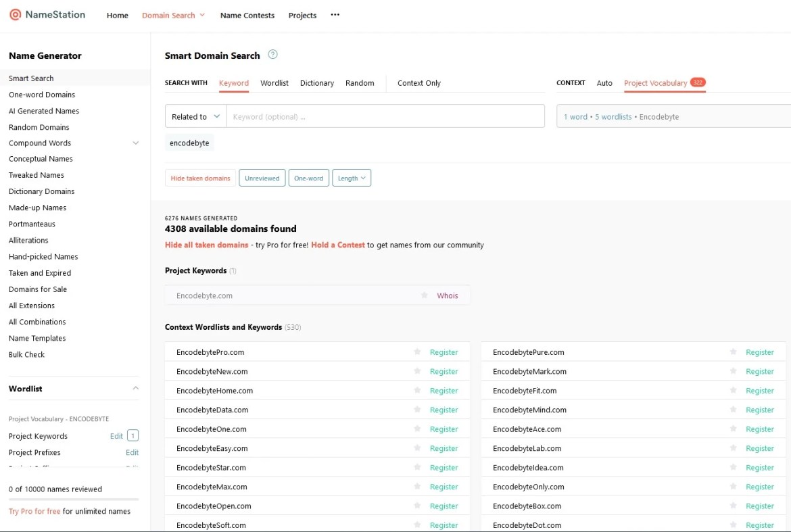Star the EncodebyteFit.com domain
Image resolution: width=791 pixels, height=532 pixels.
(x=733, y=390)
